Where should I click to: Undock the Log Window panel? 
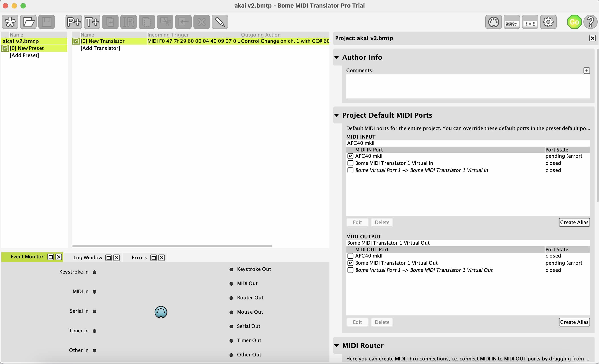[109, 258]
